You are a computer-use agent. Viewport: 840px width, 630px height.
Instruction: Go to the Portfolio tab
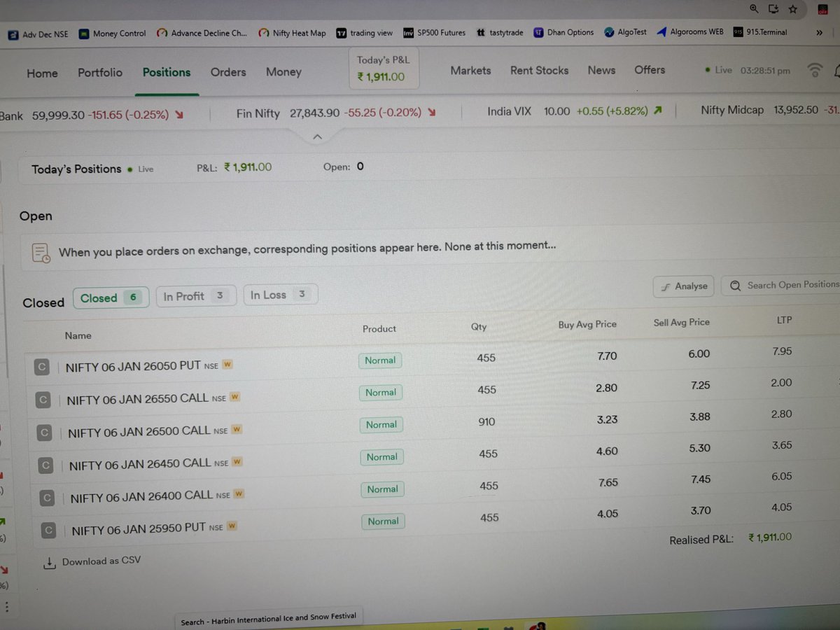tap(100, 73)
